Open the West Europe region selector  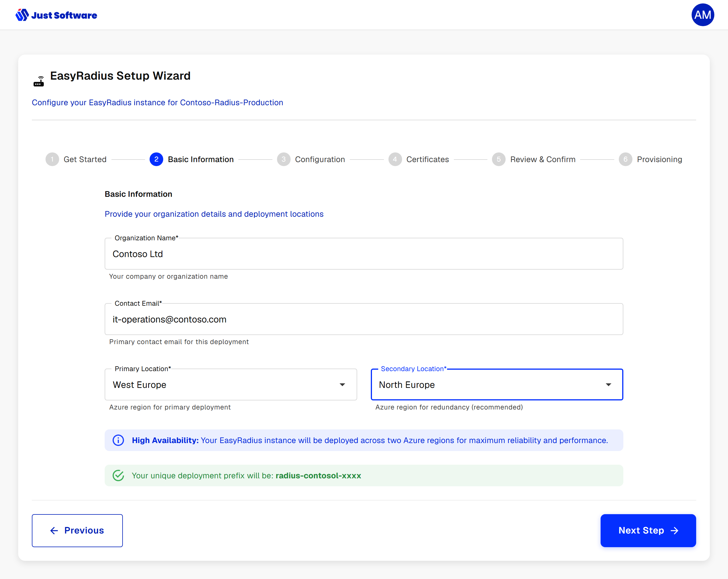[x=231, y=384]
